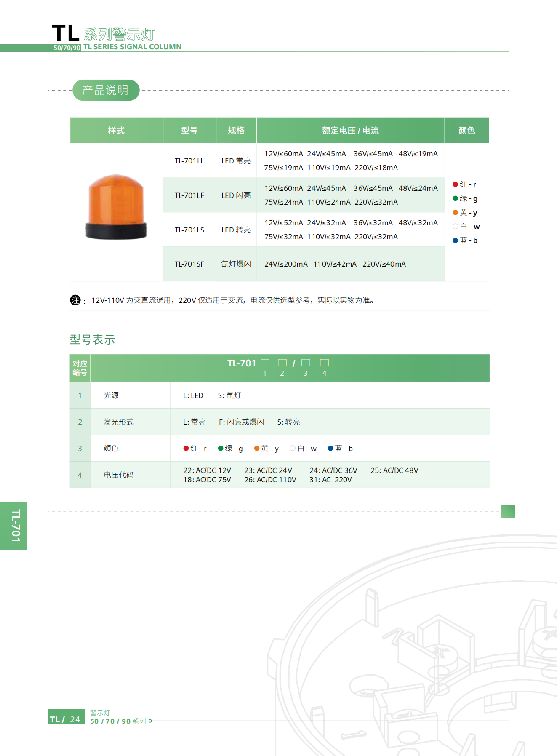Click the 氙灯爆闪 specification cell

[x=236, y=264]
